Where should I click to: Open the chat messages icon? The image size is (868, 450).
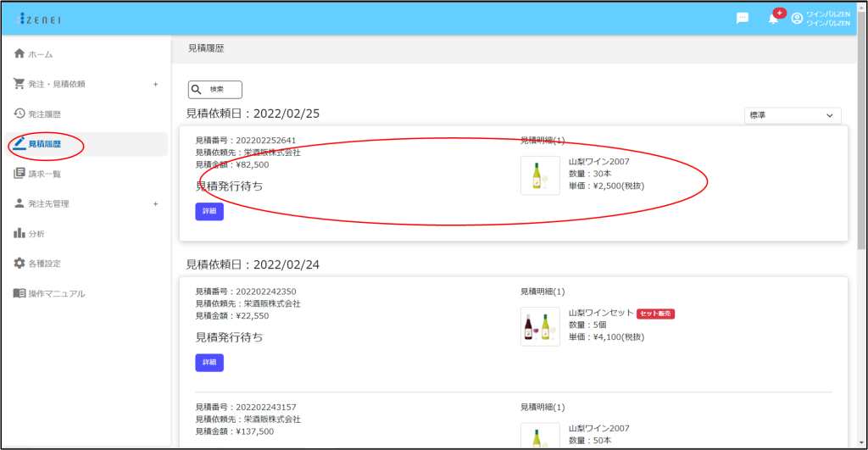coord(743,19)
